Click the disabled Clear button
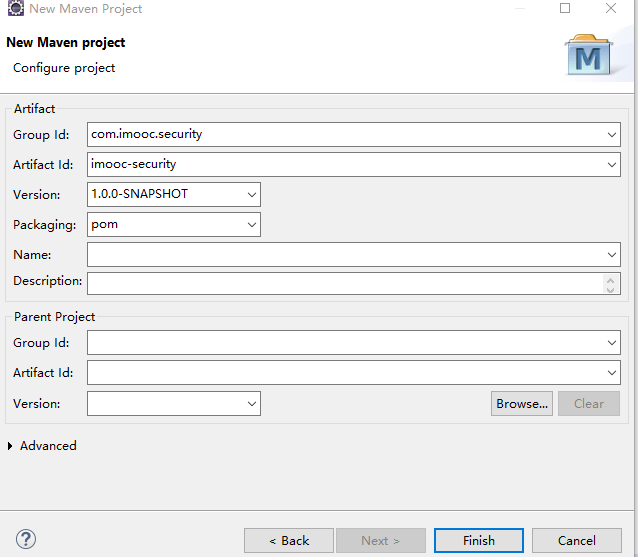This screenshot has height=557, width=638. click(589, 404)
